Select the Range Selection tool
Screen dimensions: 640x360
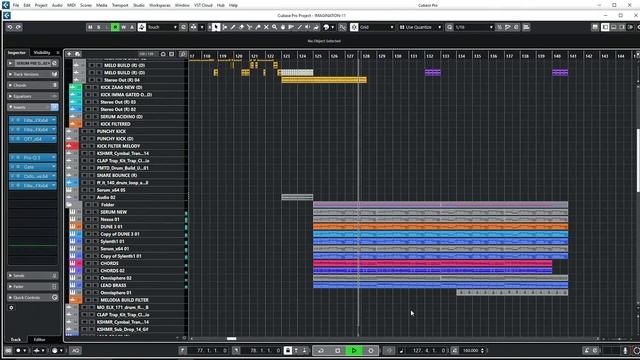[x=224, y=27]
